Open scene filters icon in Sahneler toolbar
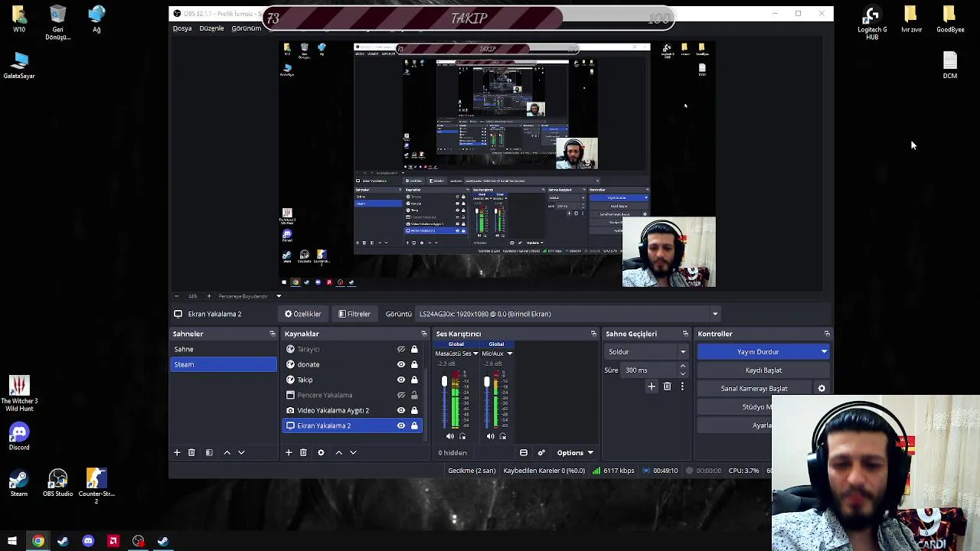This screenshot has height=551, width=980. click(x=209, y=452)
